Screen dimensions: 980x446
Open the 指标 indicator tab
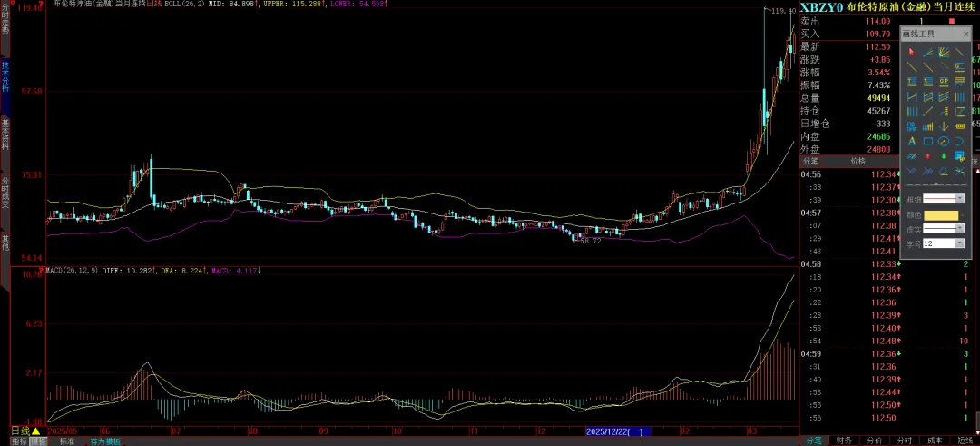19,441
